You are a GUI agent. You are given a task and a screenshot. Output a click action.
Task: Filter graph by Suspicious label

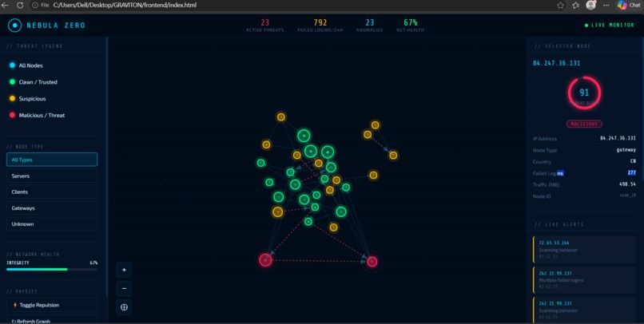pyautogui.click(x=32, y=98)
